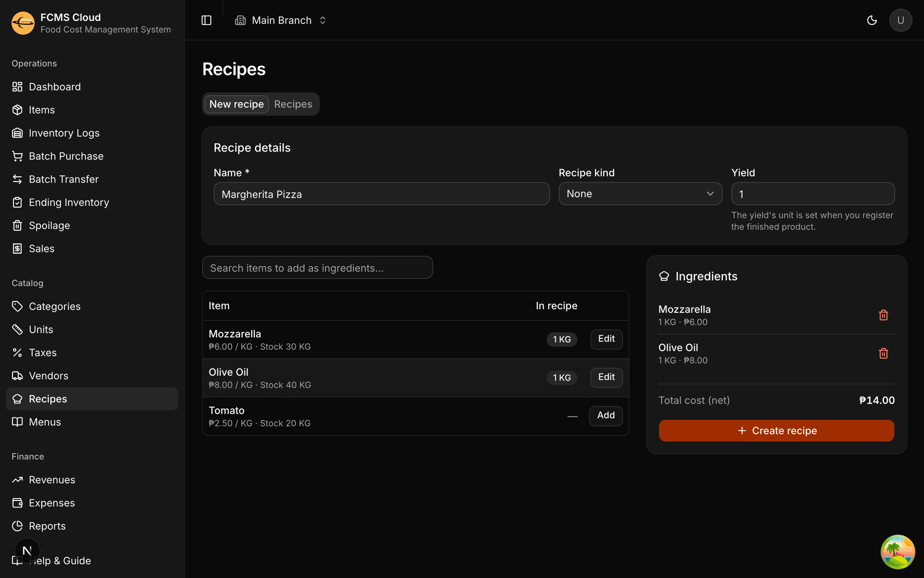924x578 pixels.
Task: Add Tomato to the recipe
Action: (606, 415)
